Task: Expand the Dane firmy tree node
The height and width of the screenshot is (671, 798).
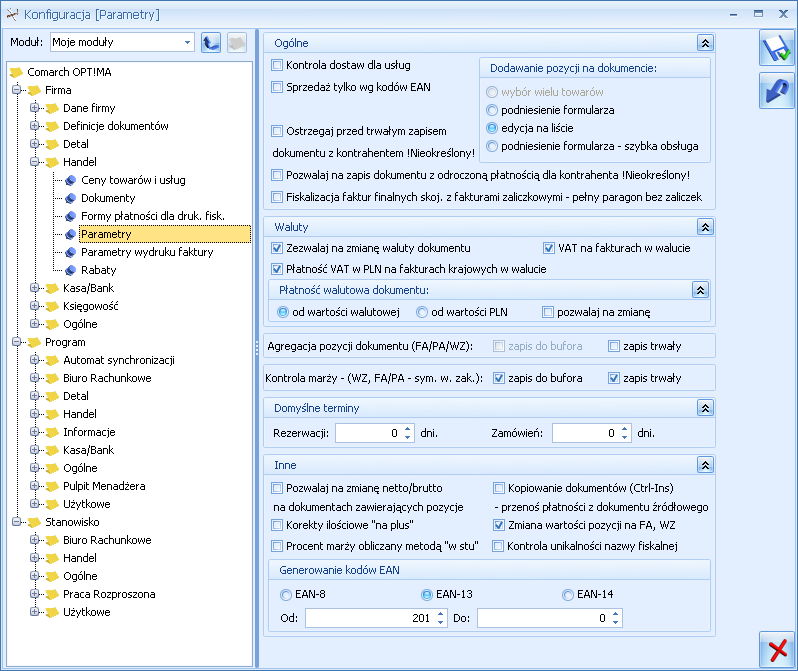Action: point(34,108)
